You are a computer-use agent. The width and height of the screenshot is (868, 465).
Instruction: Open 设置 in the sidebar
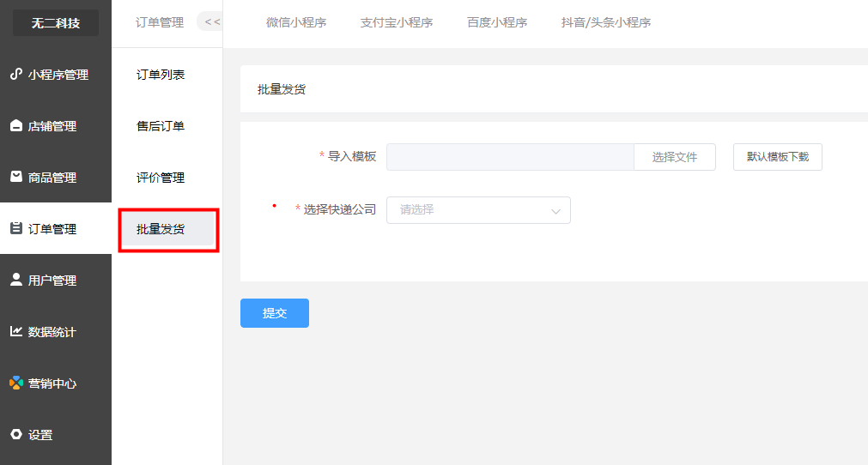pyautogui.click(x=55, y=434)
